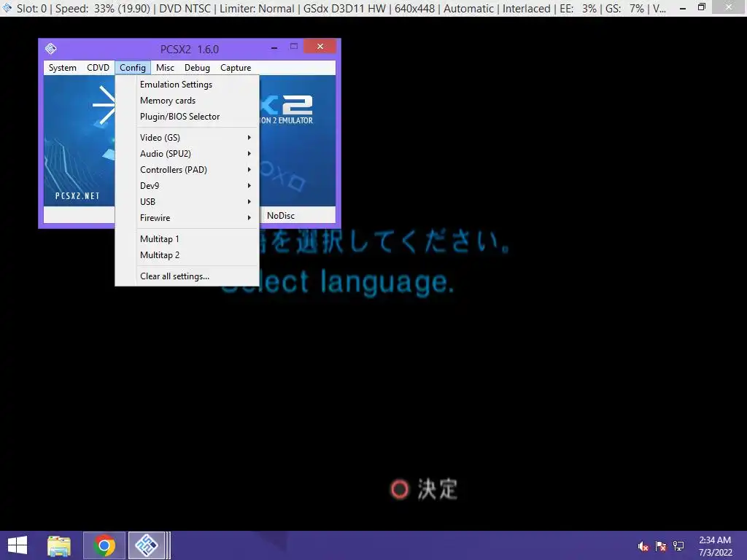Expand the Video (GS) submenu
The width and height of the screenshot is (747, 560).
click(x=187, y=138)
